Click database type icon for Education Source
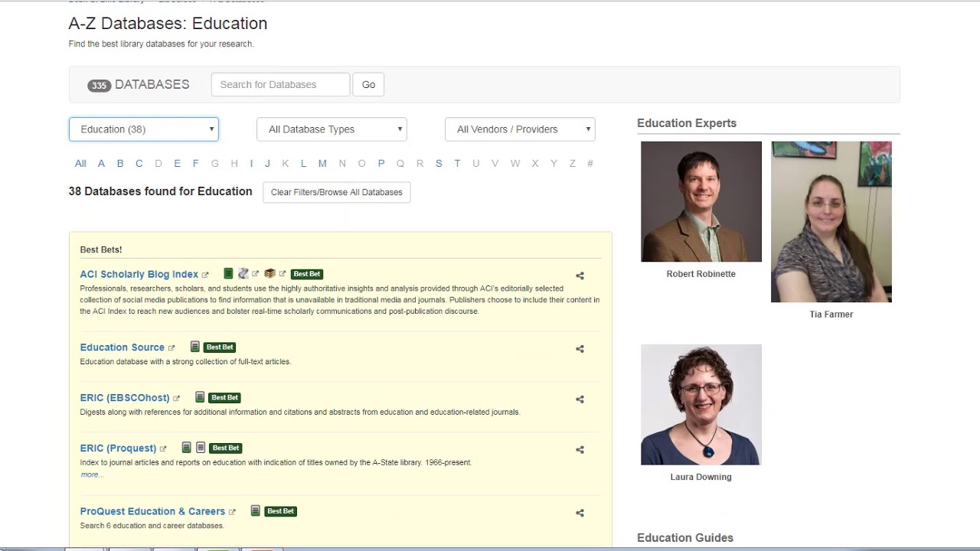The width and height of the screenshot is (980, 551). (195, 347)
